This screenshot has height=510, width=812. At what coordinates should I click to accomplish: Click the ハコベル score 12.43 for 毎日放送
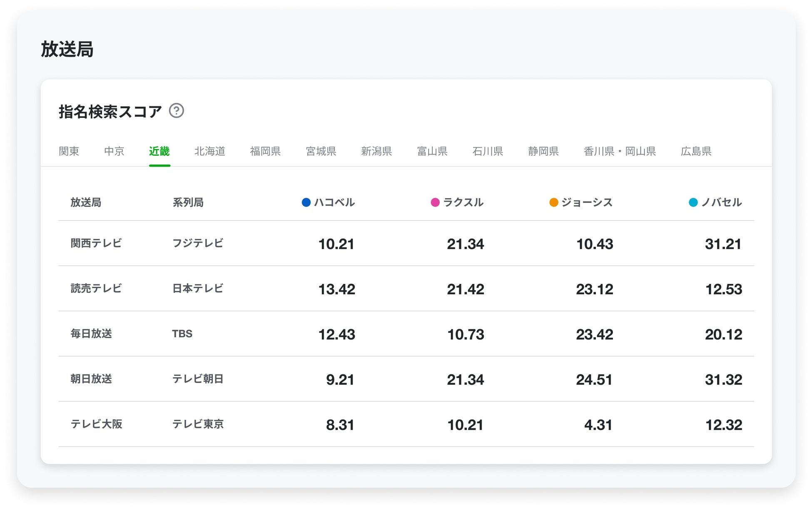coord(336,334)
